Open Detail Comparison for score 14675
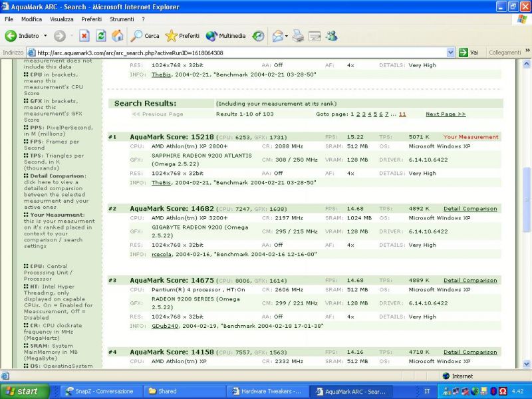The width and height of the screenshot is (532, 399). click(470, 280)
